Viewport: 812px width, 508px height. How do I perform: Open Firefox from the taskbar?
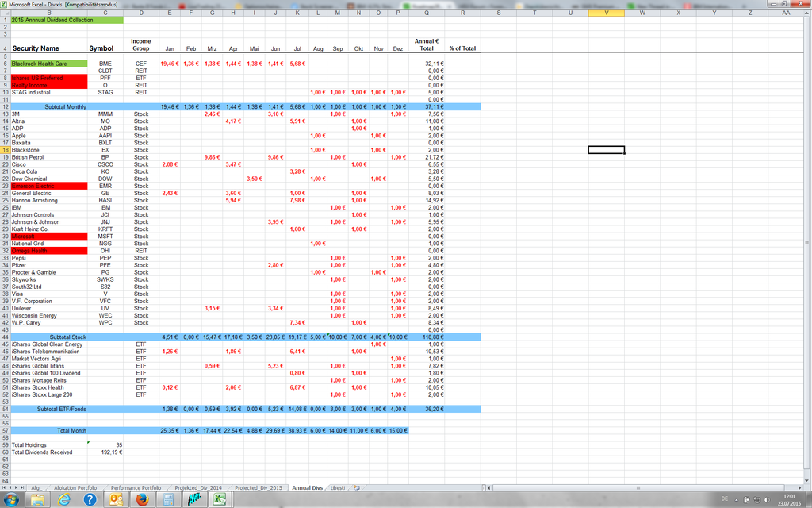pos(142,500)
